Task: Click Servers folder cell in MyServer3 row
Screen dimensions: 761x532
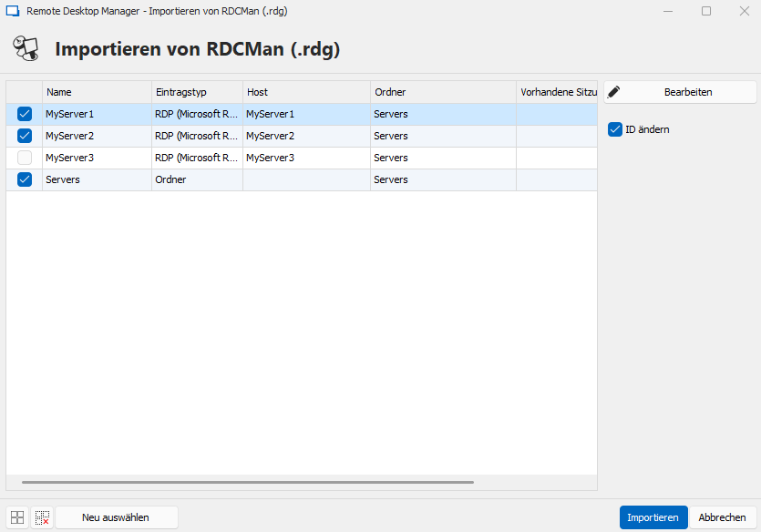Action: (444, 158)
